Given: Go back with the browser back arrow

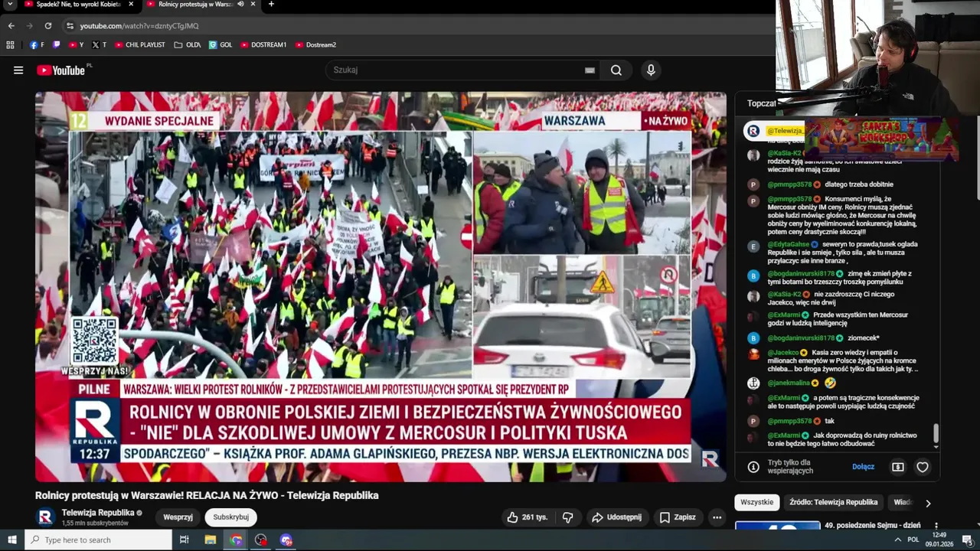Looking at the screenshot, I should tap(11, 25).
